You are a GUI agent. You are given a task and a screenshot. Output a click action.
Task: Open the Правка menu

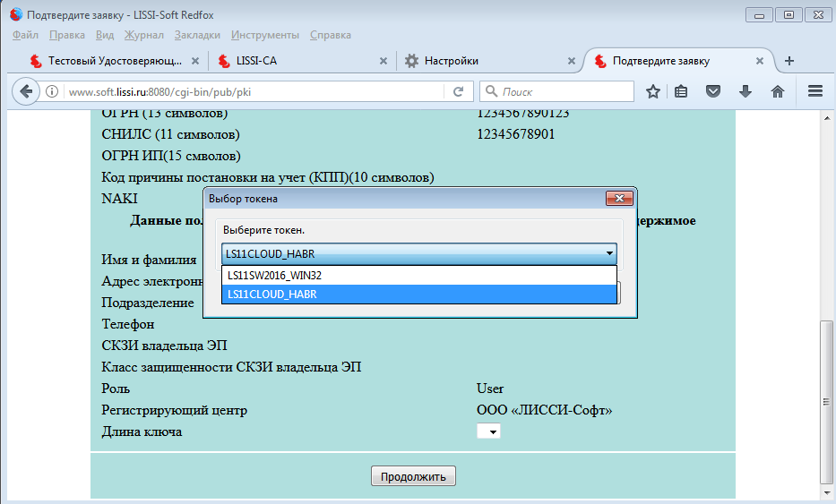(67, 35)
